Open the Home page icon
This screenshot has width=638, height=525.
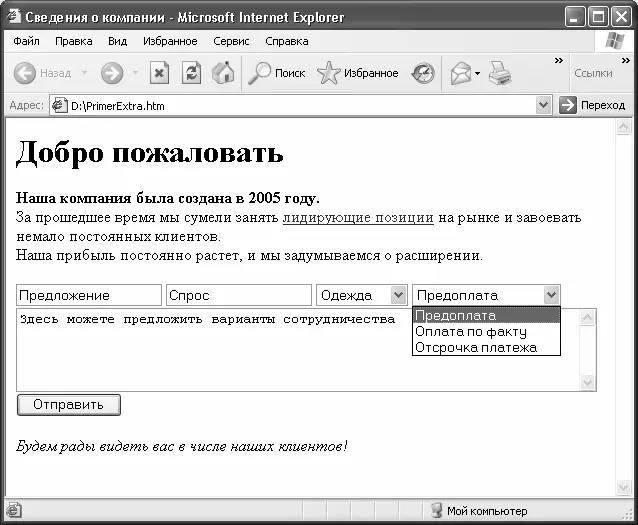click(223, 73)
